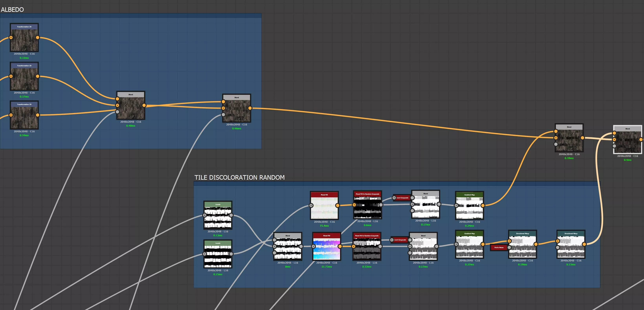Click output connector of the 0.46ms Blend node

coord(250,108)
